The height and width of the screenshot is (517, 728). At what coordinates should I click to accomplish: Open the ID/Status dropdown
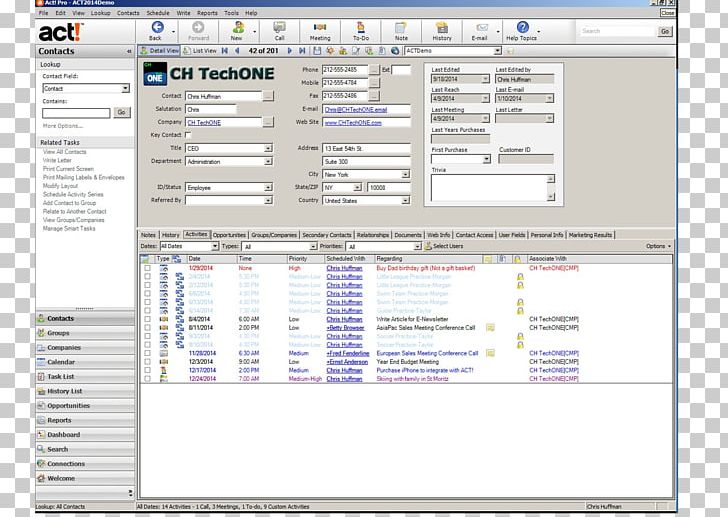click(268, 187)
